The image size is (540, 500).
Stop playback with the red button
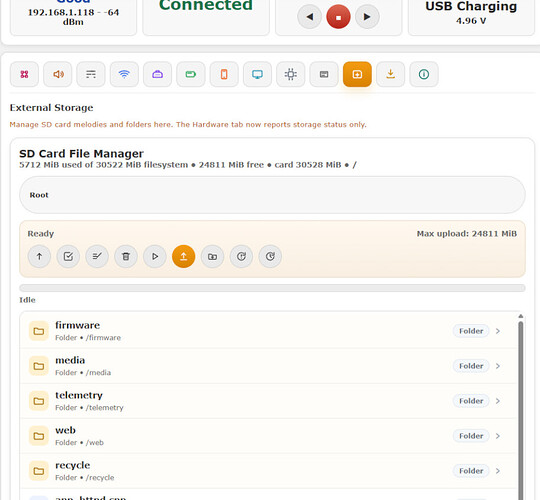pyautogui.click(x=339, y=17)
